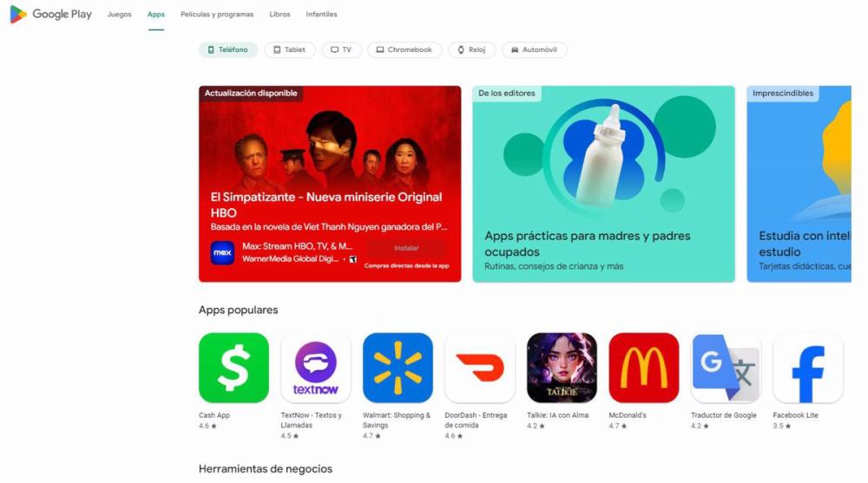Screen dimensions: 868x483
Task: Click the Google Play logo
Action: [51, 15]
